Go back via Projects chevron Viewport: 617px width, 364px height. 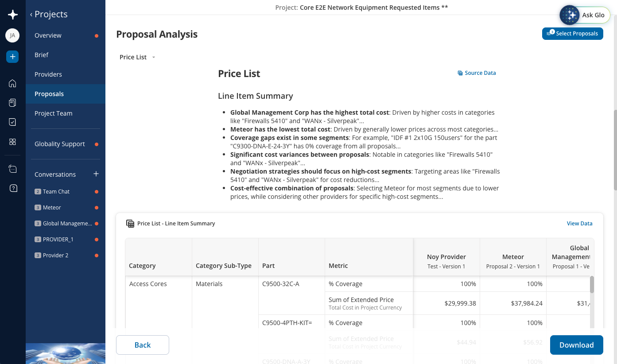pyautogui.click(x=31, y=15)
